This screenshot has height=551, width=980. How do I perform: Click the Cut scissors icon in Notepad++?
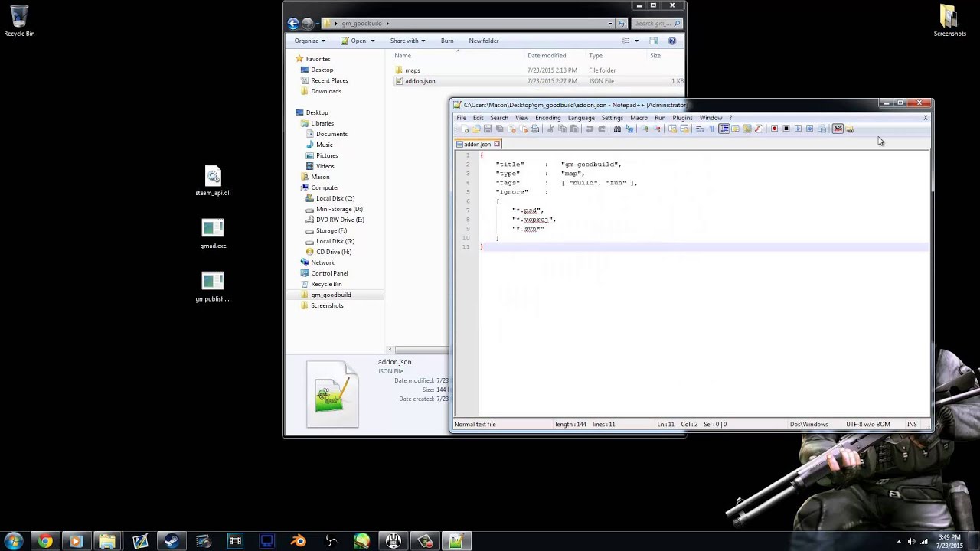pos(551,129)
